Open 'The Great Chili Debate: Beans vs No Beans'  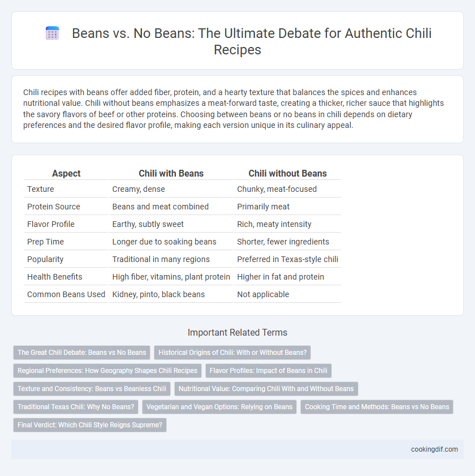click(81, 353)
